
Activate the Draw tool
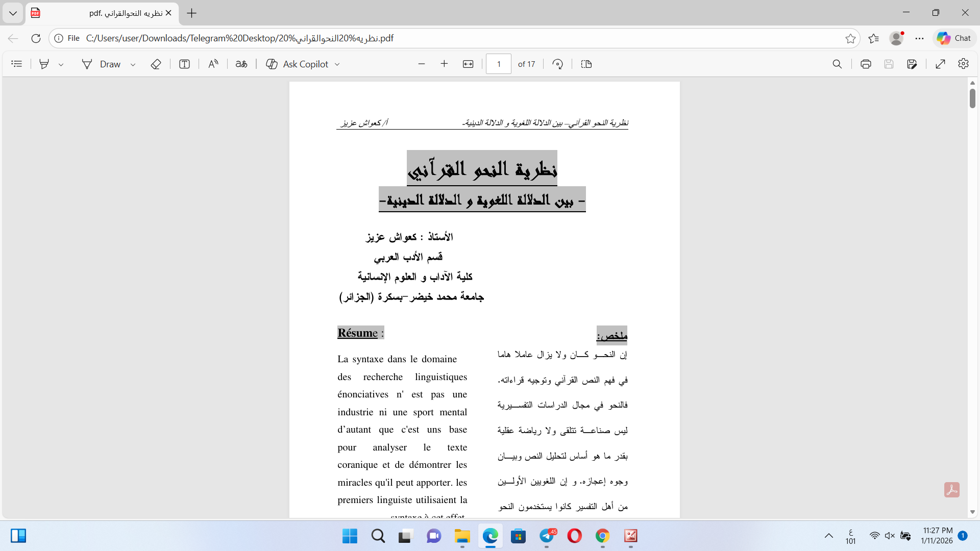[101, 64]
